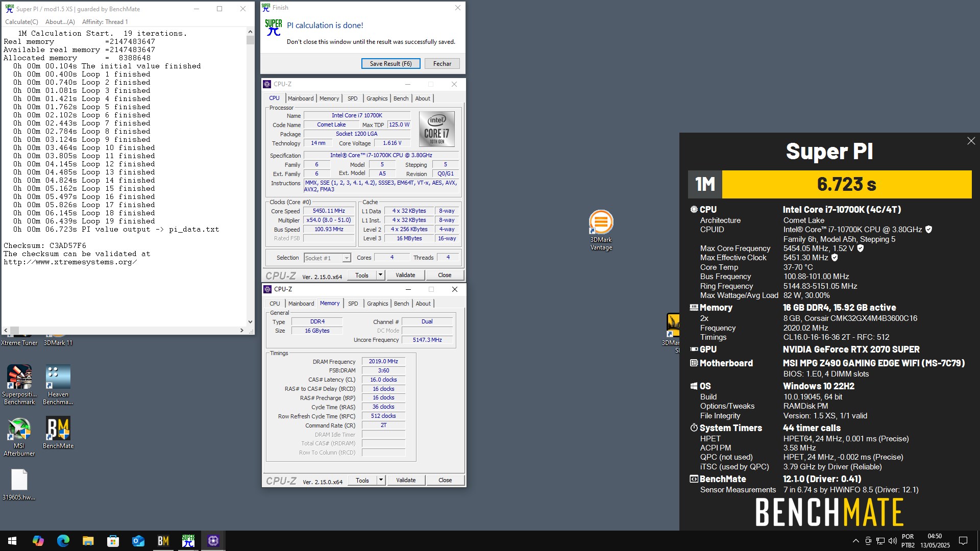
Task: Open SPD tab in upper CPU-Z window
Action: 352,98
